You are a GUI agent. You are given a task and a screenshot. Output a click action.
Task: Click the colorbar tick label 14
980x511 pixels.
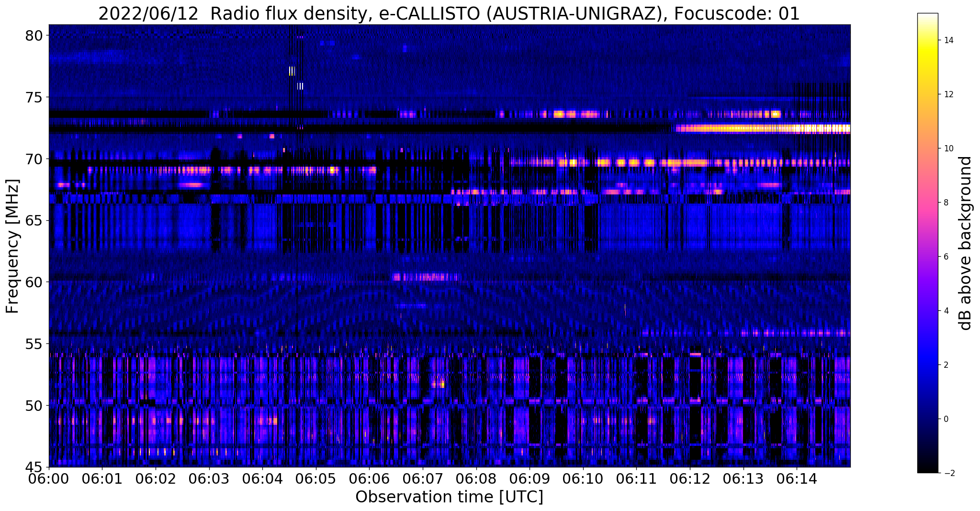pyautogui.click(x=948, y=40)
